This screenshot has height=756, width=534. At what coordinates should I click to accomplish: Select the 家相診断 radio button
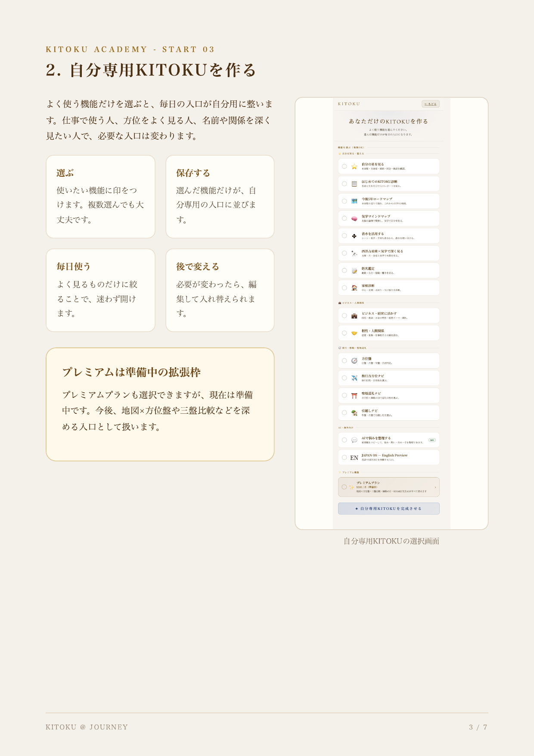(x=345, y=288)
